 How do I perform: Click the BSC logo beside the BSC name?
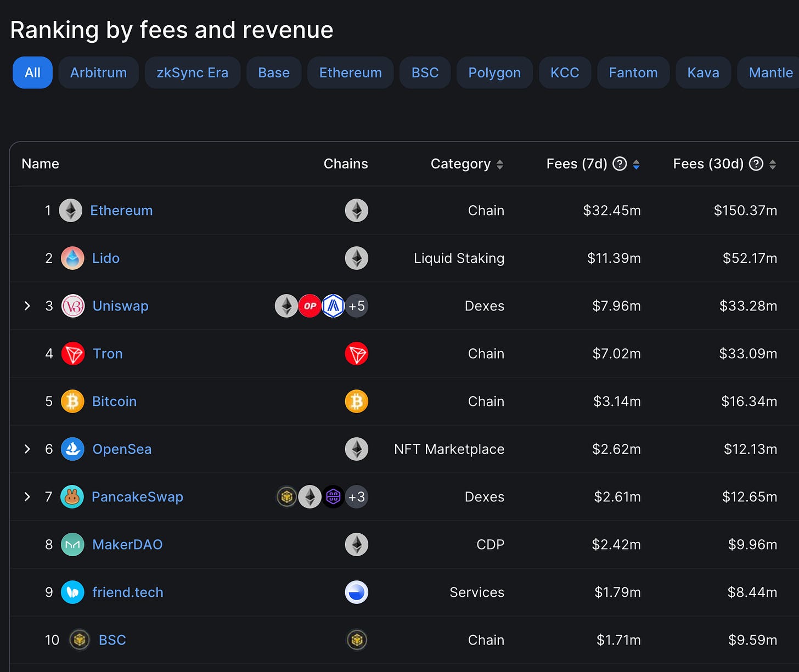coord(80,640)
